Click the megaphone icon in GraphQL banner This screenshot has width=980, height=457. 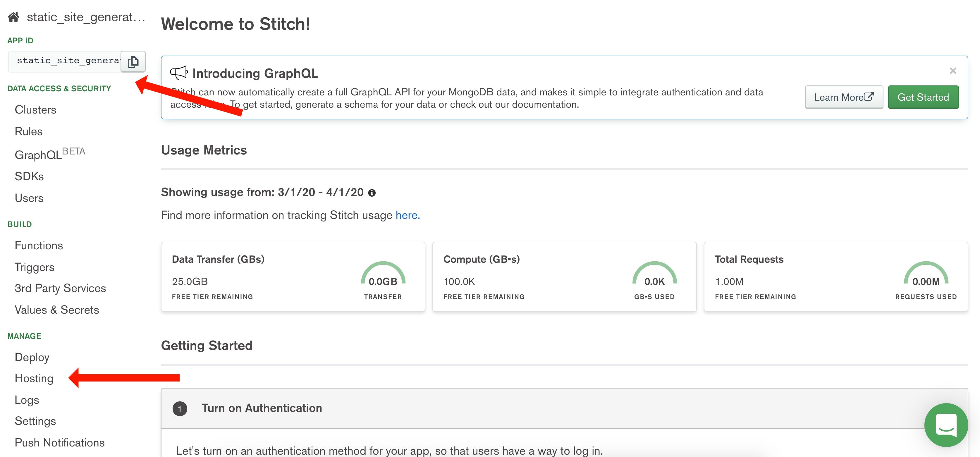(x=179, y=72)
